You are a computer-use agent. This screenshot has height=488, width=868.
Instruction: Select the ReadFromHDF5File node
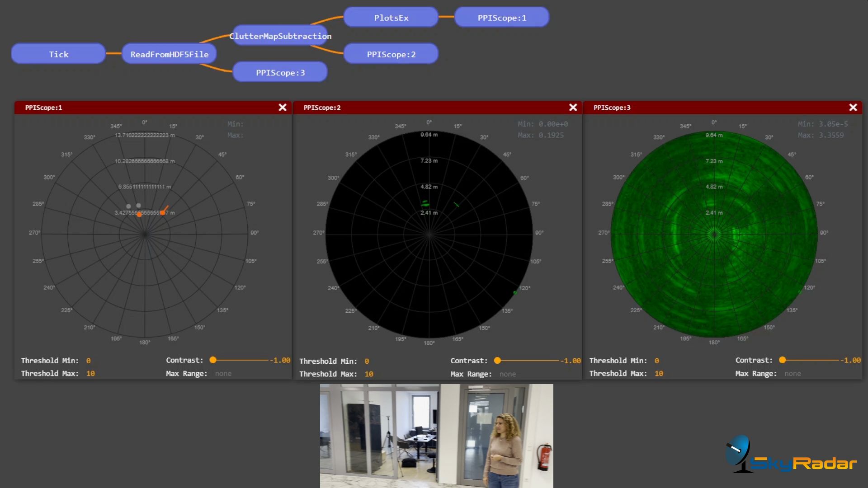[x=169, y=54]
